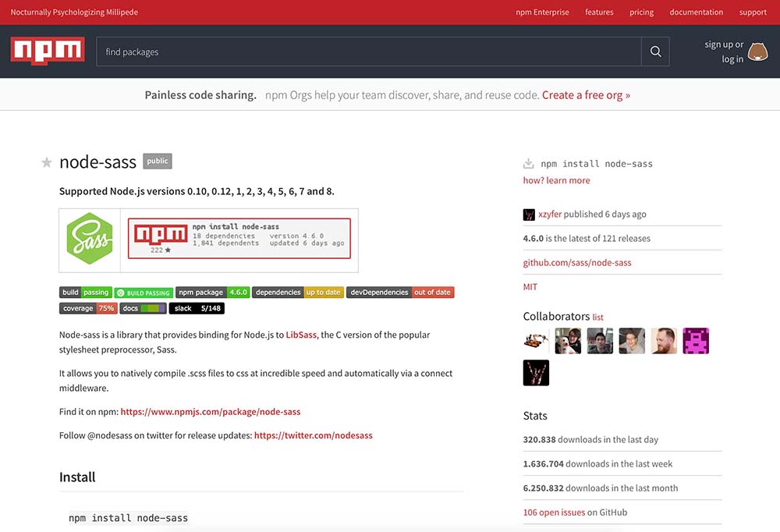Click the node-sass package title
The image size is (780, 532).
point(97,162)
